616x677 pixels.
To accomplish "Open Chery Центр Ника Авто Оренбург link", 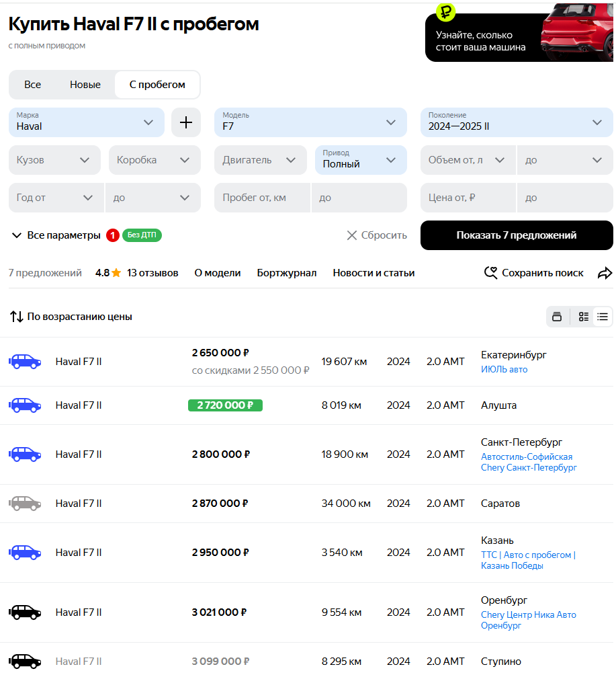I will [x=529, y=621].
